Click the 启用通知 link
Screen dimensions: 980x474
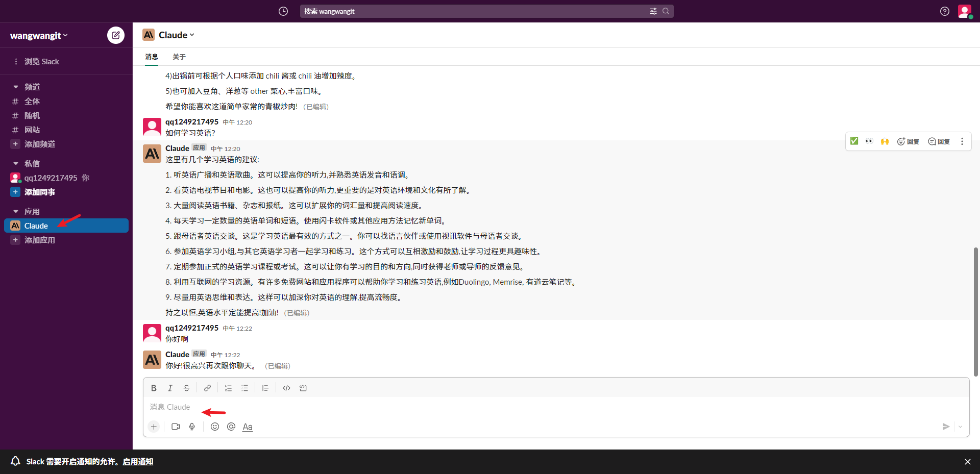tap(138, 462)
